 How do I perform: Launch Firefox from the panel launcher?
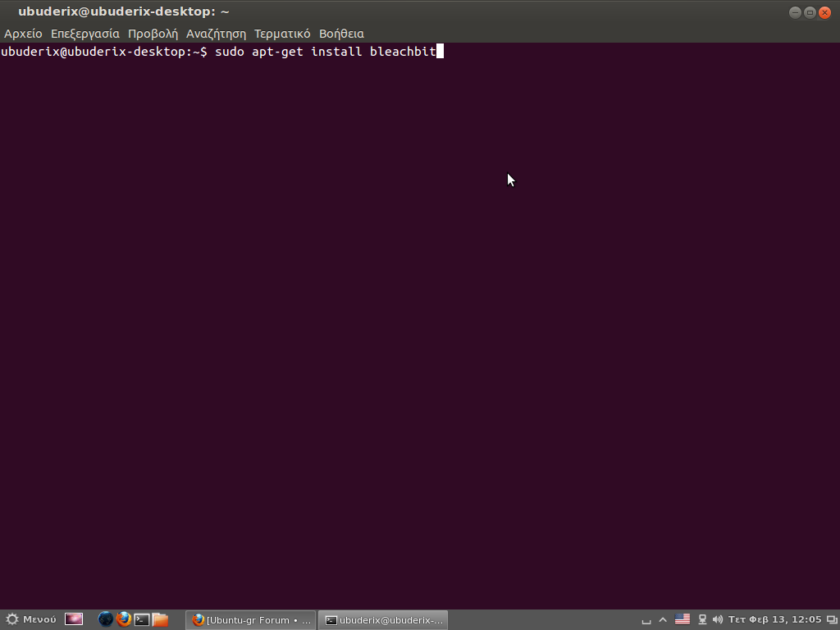pyautogui.click(x=124, y=619)
